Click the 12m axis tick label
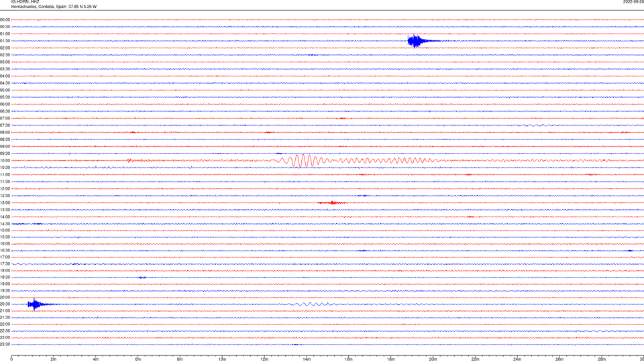 tap(264, 359)
